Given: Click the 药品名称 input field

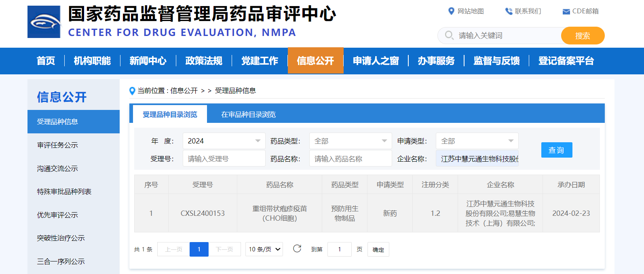Looking at the screenshot, I should coord(350,159).
